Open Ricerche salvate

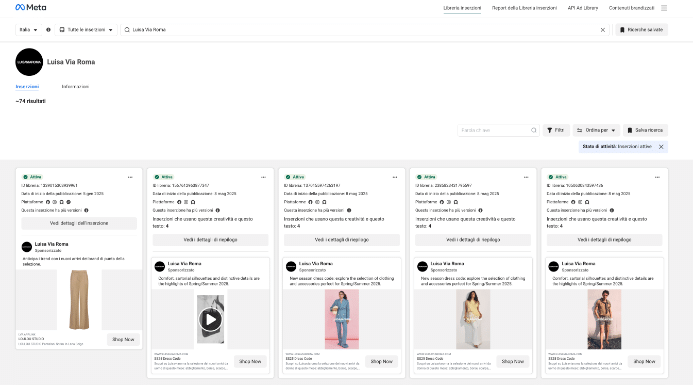pyautogui.click(x=642, y=30)
